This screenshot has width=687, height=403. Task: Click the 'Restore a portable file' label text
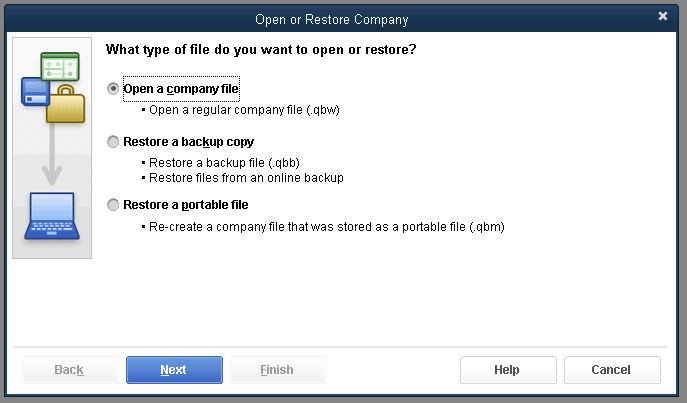click(x=186, y=205)
